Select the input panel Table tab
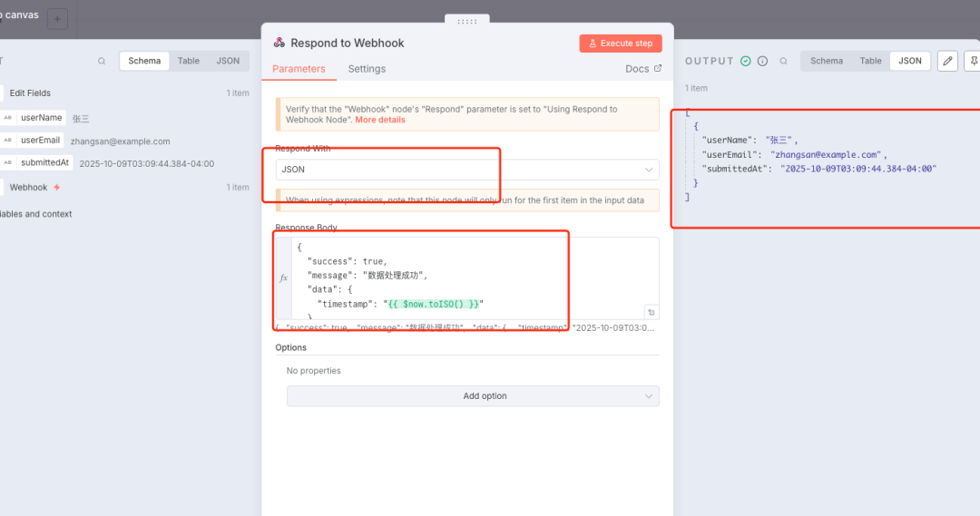Image resolution: width=980 pixels, height=516 pixels. point(188,61)
